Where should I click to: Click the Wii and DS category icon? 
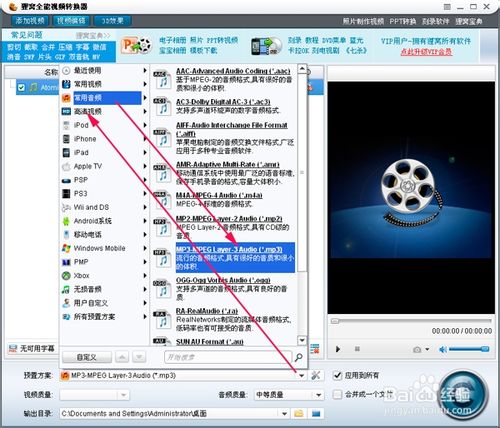click(x=66, y=207)
